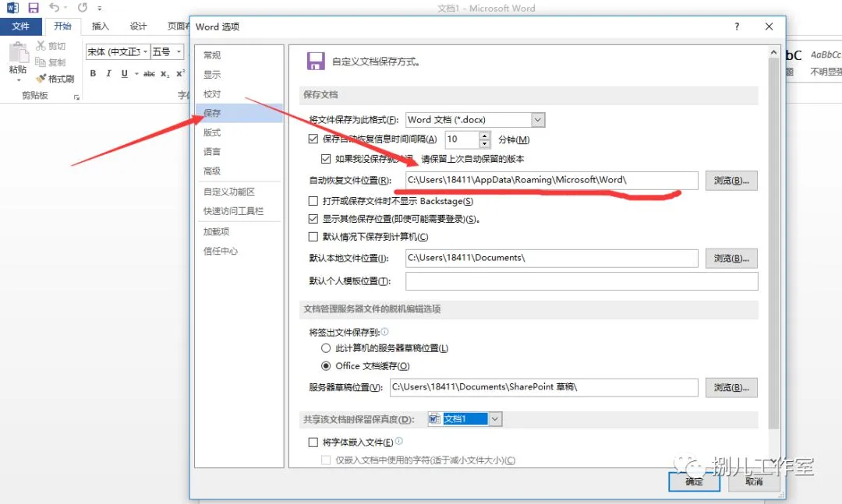The image size is (842, 504).
Task: Switch to the 插入 Insert tab
Action: 101,26
